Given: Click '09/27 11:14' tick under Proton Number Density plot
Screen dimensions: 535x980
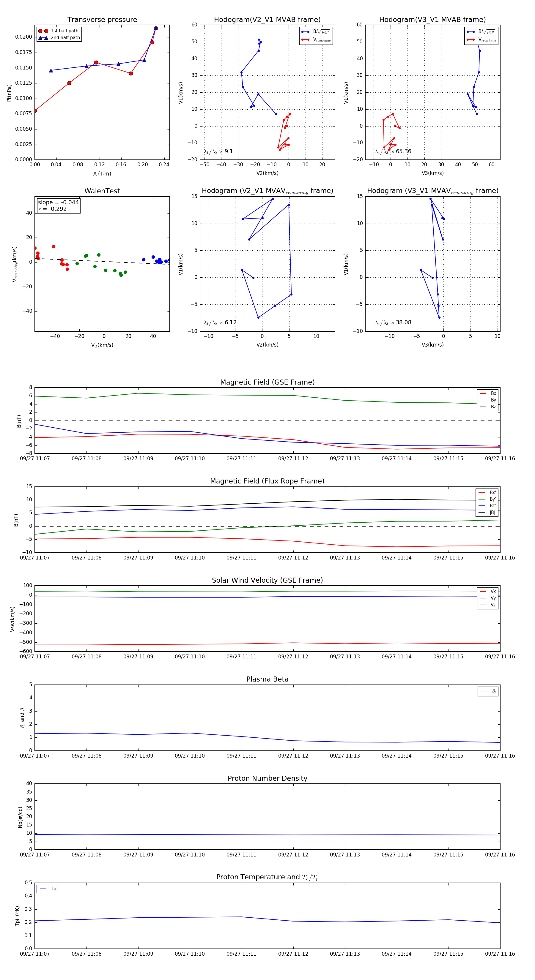Looking at the screenshot, I should pyautogui.click(x=396, y=855).
